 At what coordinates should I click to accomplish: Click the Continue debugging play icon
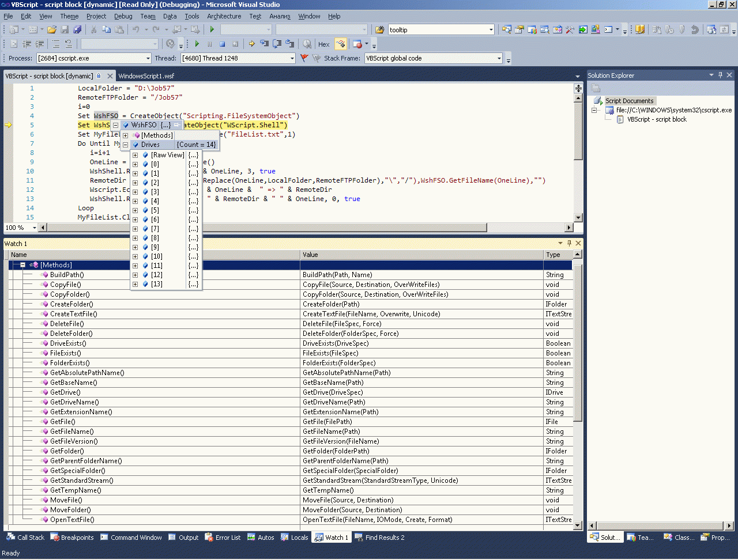pyautogui.click(x=197, y=44)
